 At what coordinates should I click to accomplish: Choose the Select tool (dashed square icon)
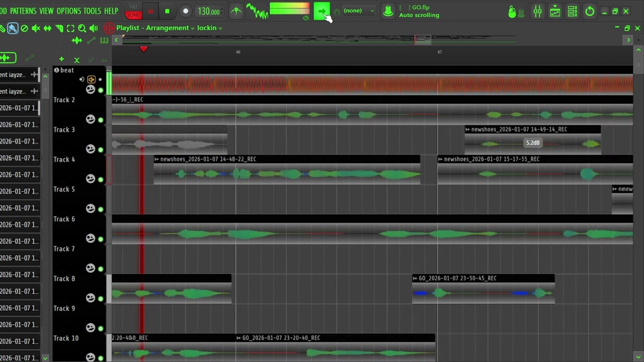(x=70, y=29)
